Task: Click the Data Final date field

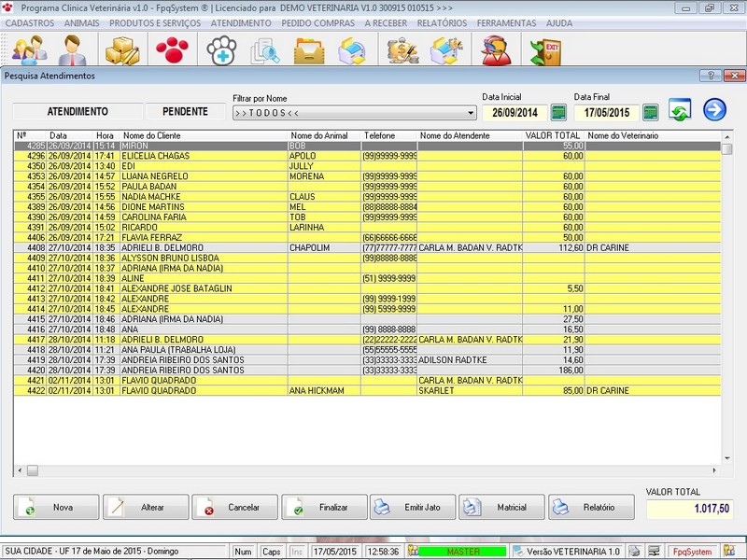Action: coord(606,113)
